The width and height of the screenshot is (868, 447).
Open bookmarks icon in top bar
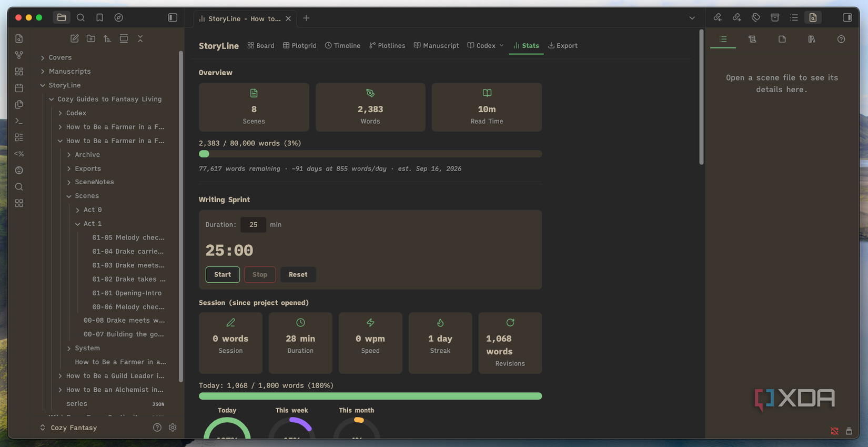coord(99,17)
